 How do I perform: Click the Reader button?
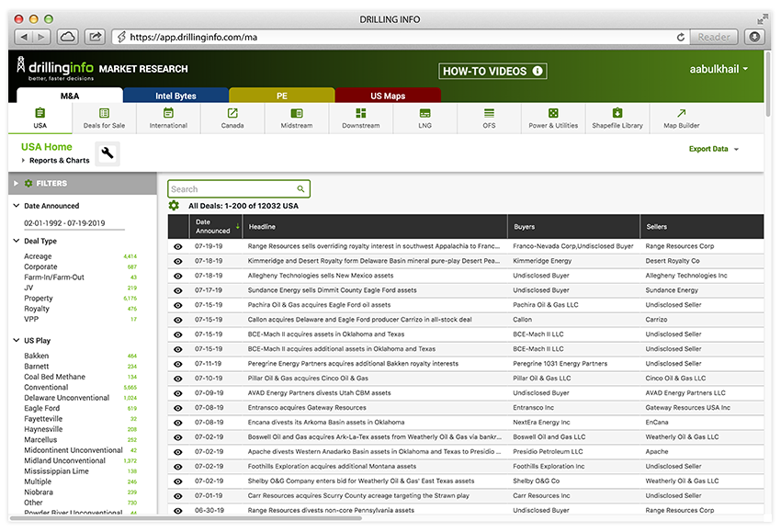714,37
